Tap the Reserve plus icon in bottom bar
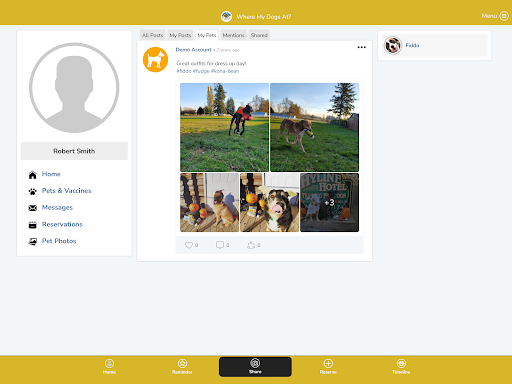Image resolution: width=512 pixels, height=384 pixels. pyautogui.click(x=328, y=363)
